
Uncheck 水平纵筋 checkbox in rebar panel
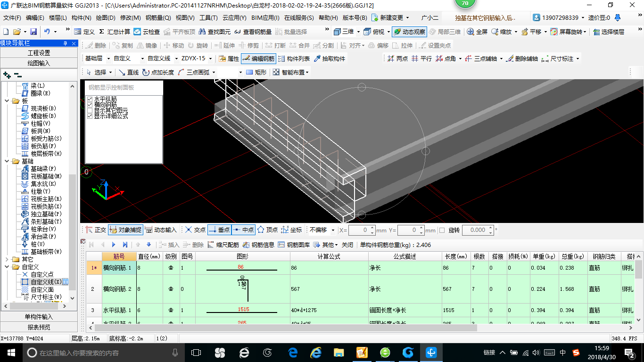point(90,99)
